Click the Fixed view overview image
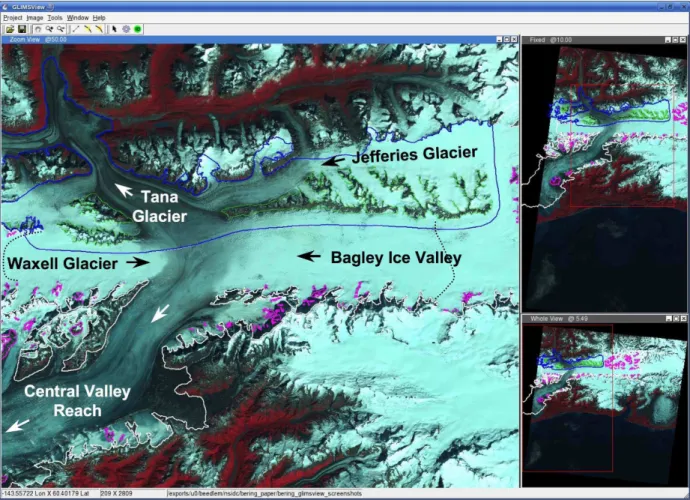The image size is (690, 500). tap(604, 178)
